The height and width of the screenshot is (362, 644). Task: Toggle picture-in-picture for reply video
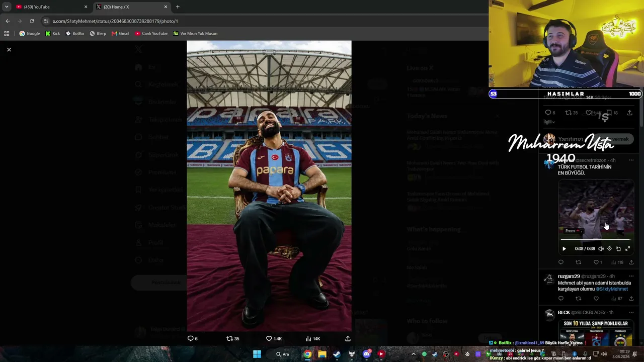[x=618, y=248]
